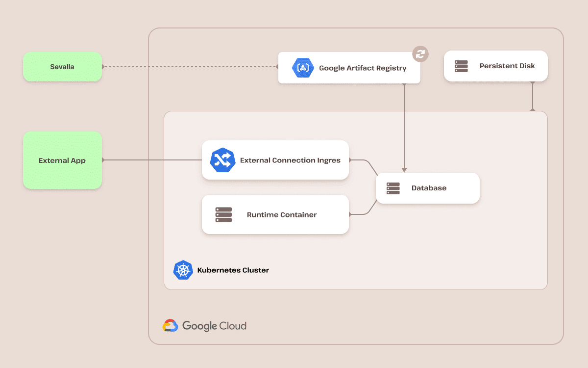Click the dotted connector between Sevalla and Artifact Registry
Screen dimensions: 588x368
[191, 67]
